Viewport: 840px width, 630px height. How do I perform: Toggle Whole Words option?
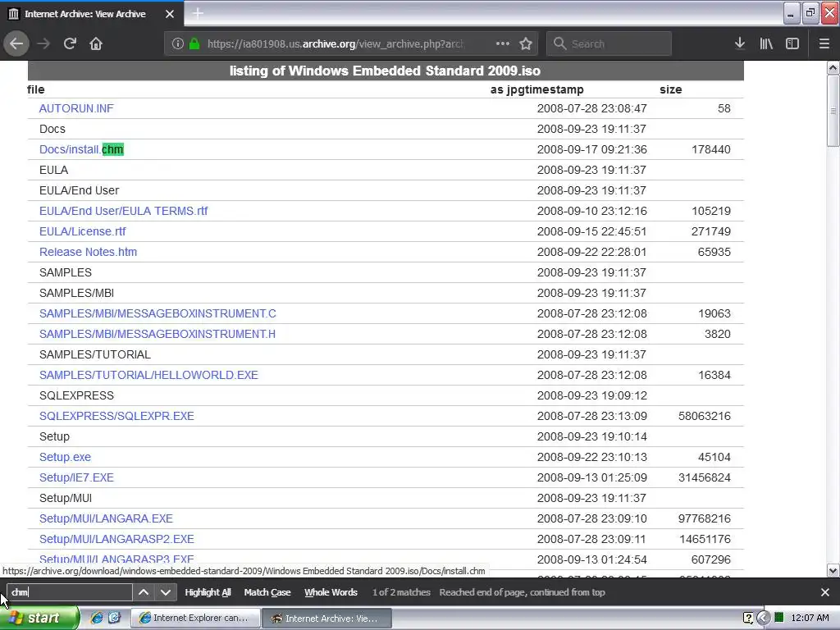(331, 592)
